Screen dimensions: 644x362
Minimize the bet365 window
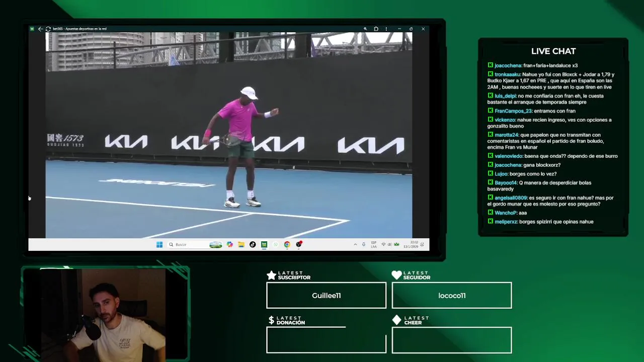tap(399, 29)
